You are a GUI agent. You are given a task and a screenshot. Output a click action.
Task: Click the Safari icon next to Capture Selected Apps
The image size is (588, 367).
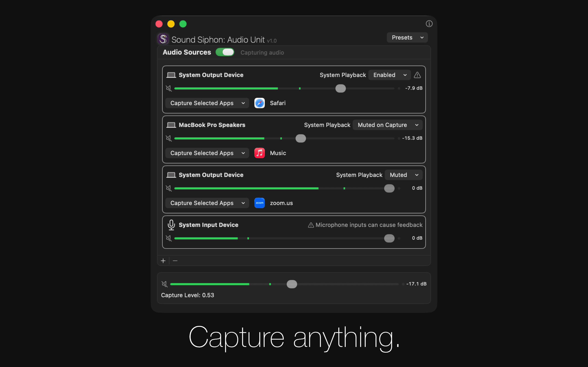[x=259, y=103]
